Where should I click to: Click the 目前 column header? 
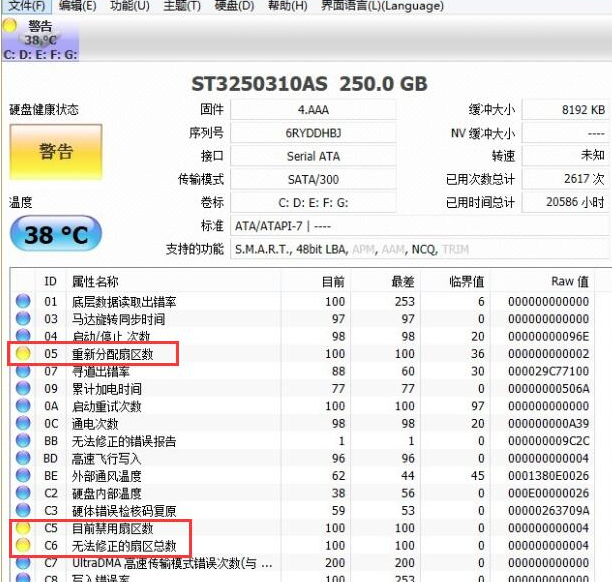[315, 281]
